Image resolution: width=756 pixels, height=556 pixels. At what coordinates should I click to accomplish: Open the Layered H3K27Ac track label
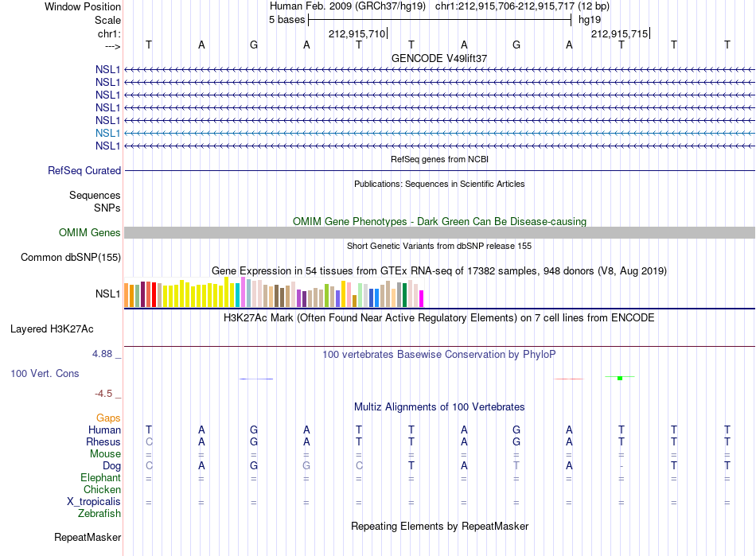[52, 329]
